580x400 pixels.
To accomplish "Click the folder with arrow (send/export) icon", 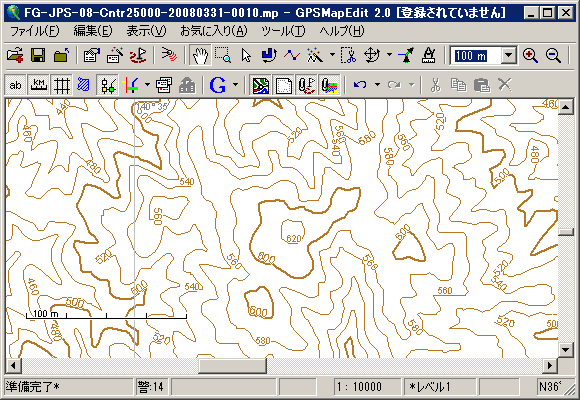I will click(61, 56).
